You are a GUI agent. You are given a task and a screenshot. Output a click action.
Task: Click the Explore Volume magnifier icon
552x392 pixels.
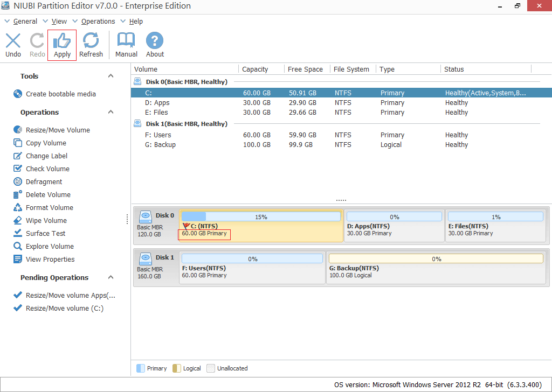pyautogui.click(x=18, y=246)
